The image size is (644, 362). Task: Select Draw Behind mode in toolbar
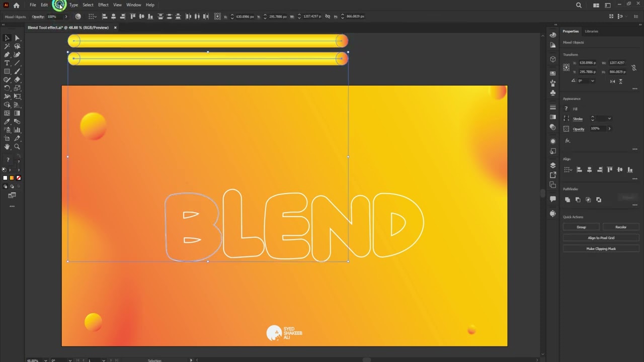(12, 187)
